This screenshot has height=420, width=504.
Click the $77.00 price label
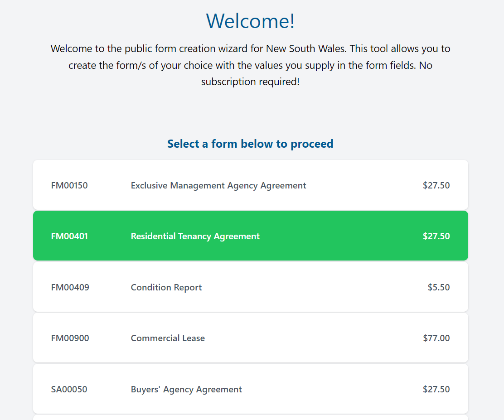436,338
